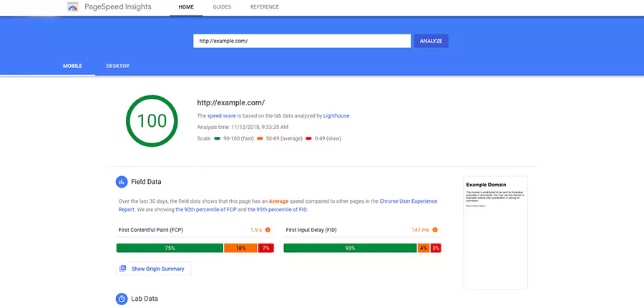Image resolution: width=644 pixels, height=308 pixels.
Task: Open the GUIDES tab
Action: pos(222,7)
